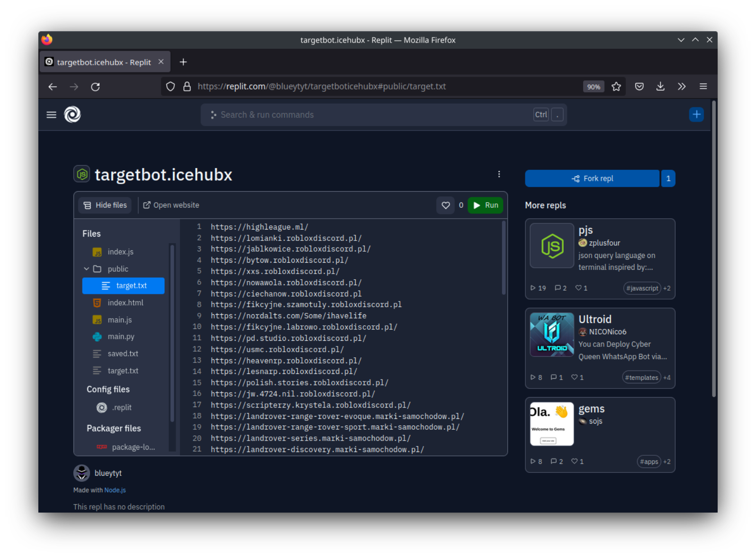Open the root-level target.txt below saved.txt

tap(123, 371)
